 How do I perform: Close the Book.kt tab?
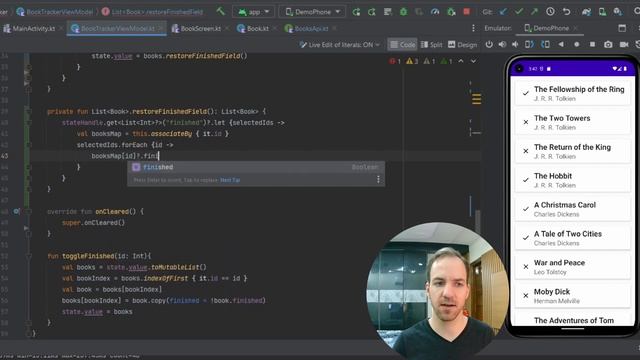(274, 29)
